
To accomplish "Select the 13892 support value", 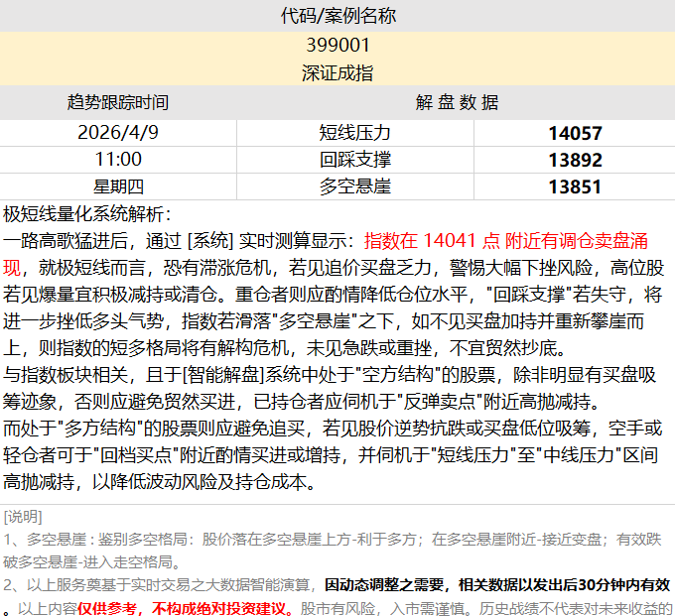I will point(574,159).
